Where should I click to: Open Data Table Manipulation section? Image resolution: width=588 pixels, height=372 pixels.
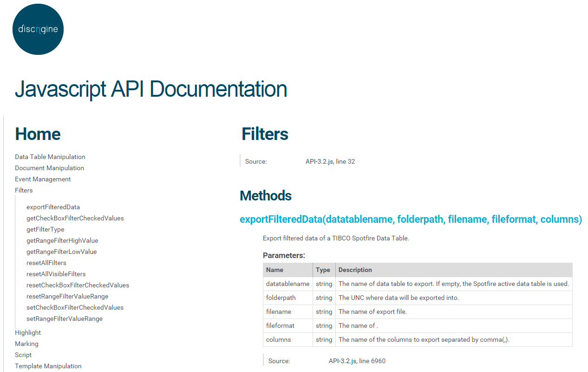[x=50, y=157]
